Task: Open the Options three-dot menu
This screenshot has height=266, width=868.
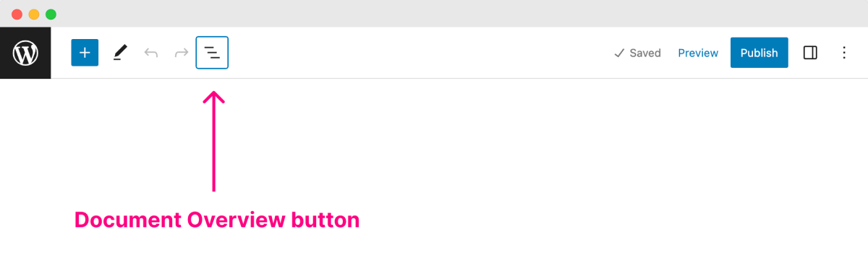Action: 843,53
